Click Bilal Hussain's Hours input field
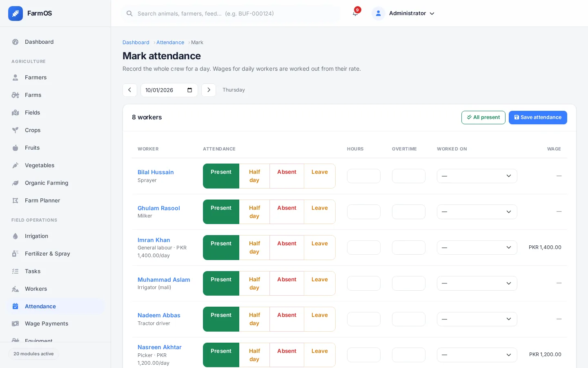The width and height of the screenshot is (588, 368). 364,176
